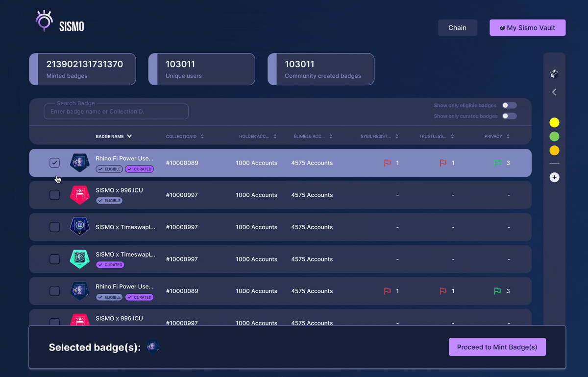Click the plus icon in the sidebar
The image size is (588, 377).
[554, 177]
